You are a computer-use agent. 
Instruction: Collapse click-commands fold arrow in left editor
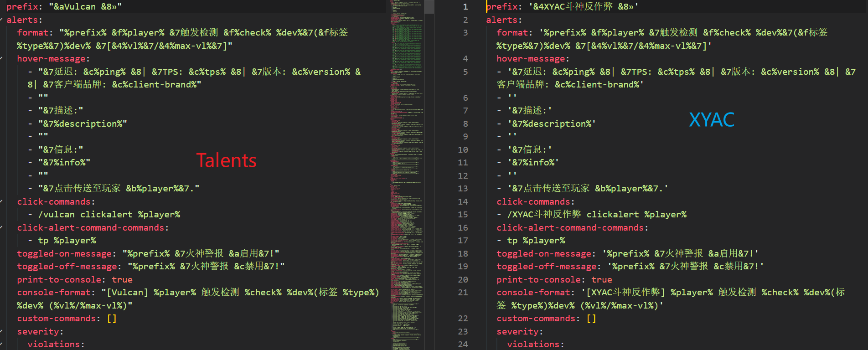[x=2, y=201]
